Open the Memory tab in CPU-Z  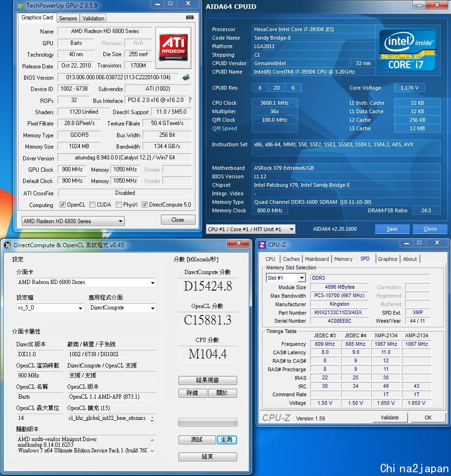click(x=343, y=259)
